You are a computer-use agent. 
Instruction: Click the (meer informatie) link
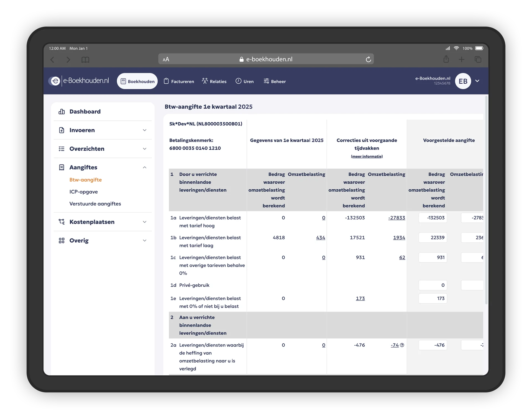(367, 156)
